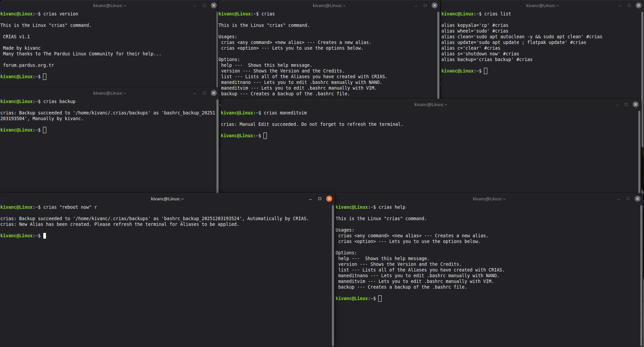
Task: Close the terminal showing 'crias version' output
Action: click(213, 5)
